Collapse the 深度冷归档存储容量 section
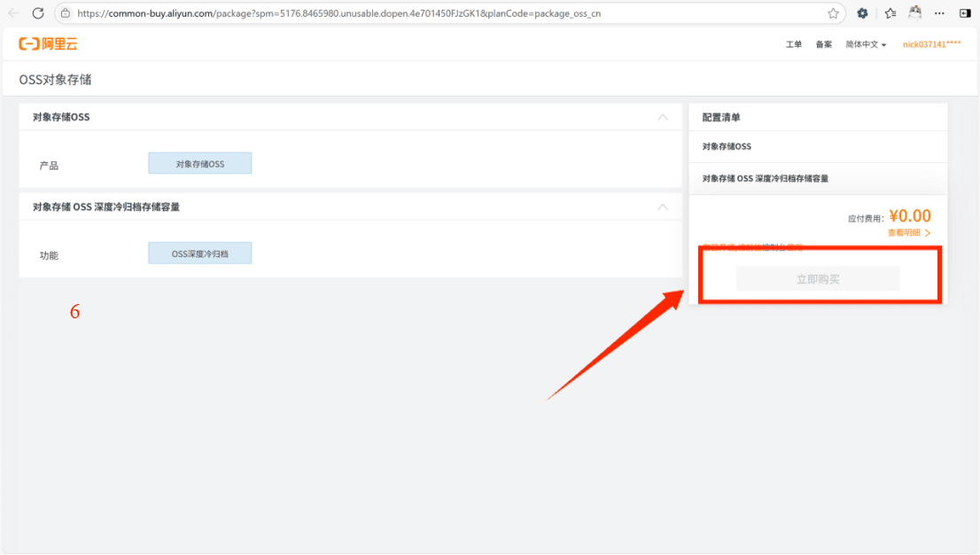Screen dimensions: 980x555 tap(664, 206)
